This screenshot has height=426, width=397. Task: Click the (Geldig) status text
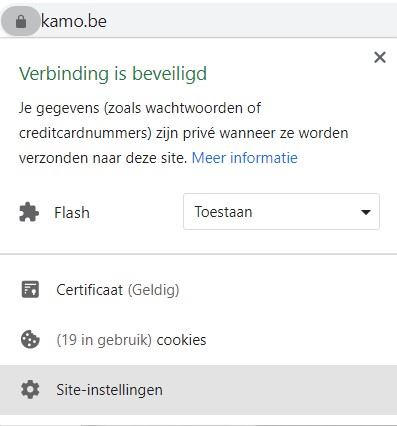(153, 290)
